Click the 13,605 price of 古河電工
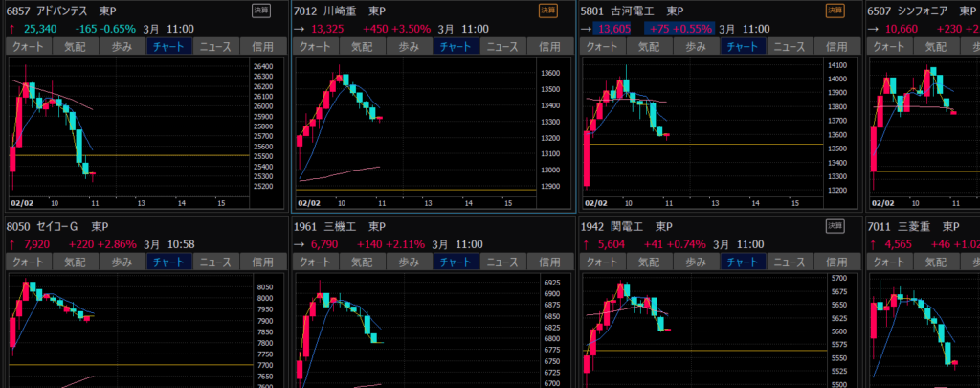 (614, 29)
